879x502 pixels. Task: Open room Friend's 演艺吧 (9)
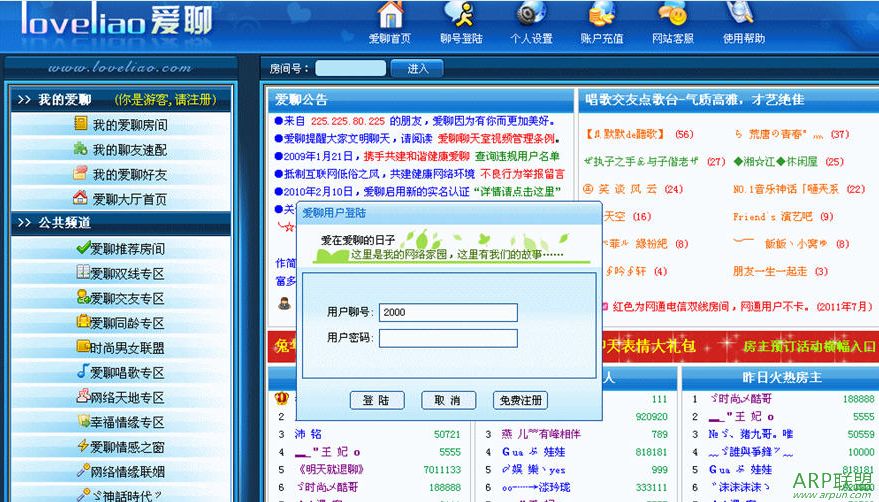point(783,217)
